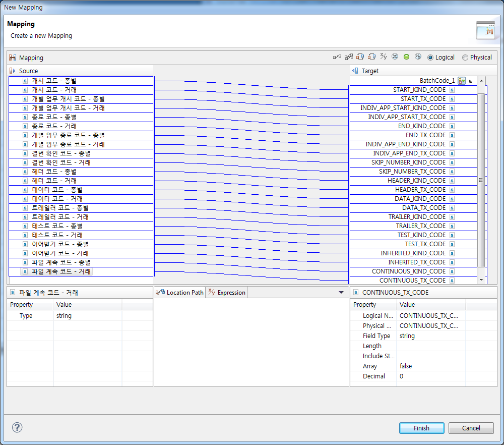Image resolution: width=504 pixels, height=445 pixels.
Task: Click the Finish button
Action: coord(421,427)
